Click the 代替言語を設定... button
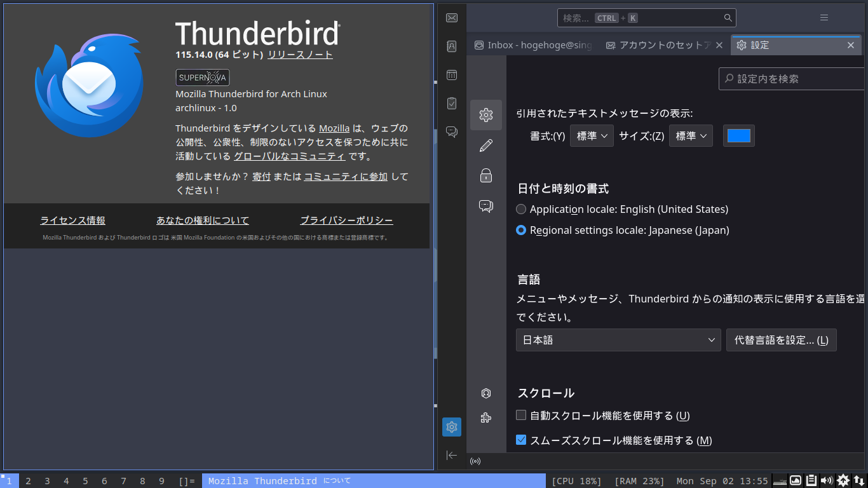 click(x=782, y=340)
